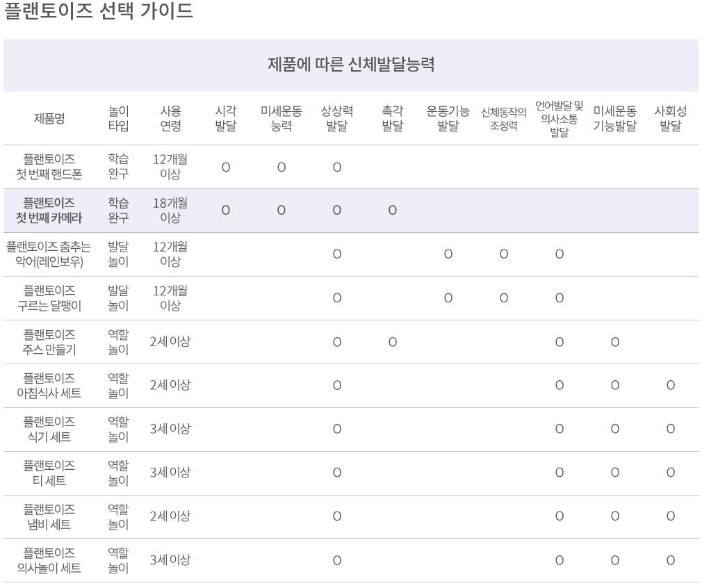Screen dimensions: 702x588
Task: Click '2세 이상' in the 냄비 세트 row
Action: coord(170,516)
